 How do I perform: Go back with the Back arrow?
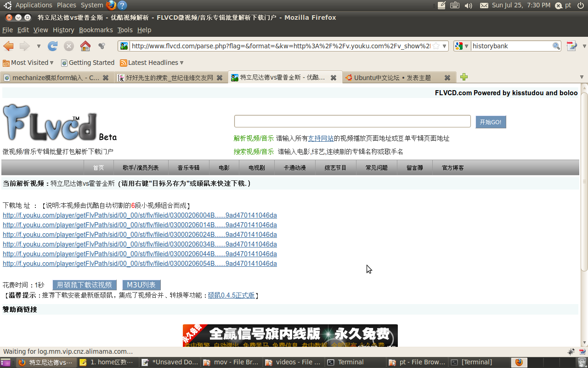(x=8, y=46)
